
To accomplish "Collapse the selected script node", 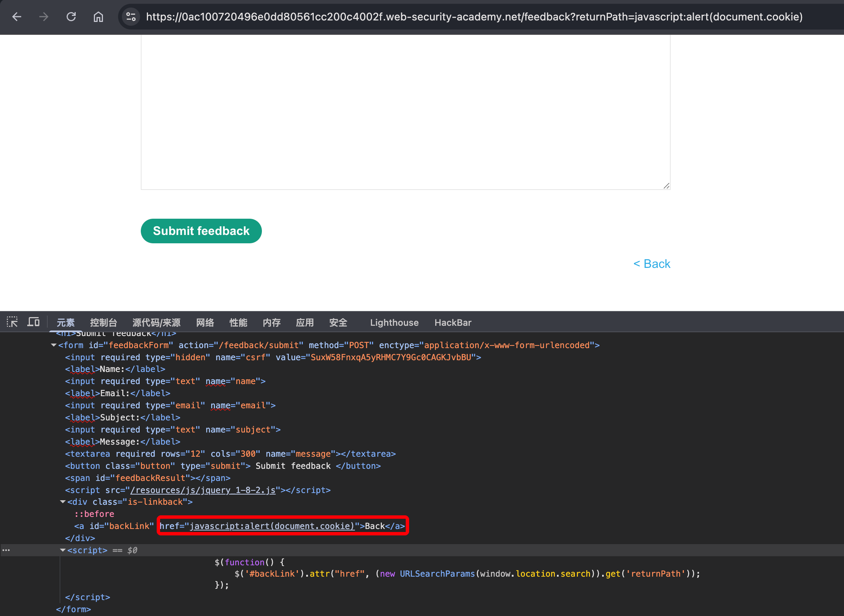I will 63,550.
